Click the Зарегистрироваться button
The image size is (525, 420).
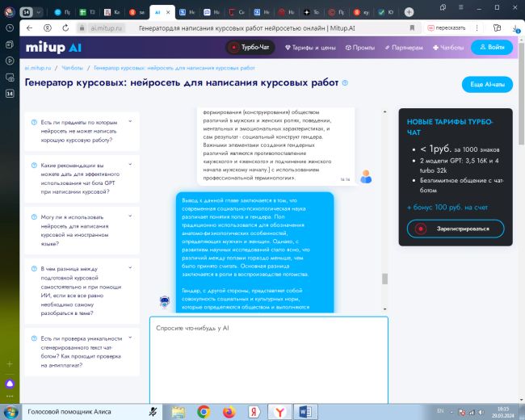tap(456, 229)
